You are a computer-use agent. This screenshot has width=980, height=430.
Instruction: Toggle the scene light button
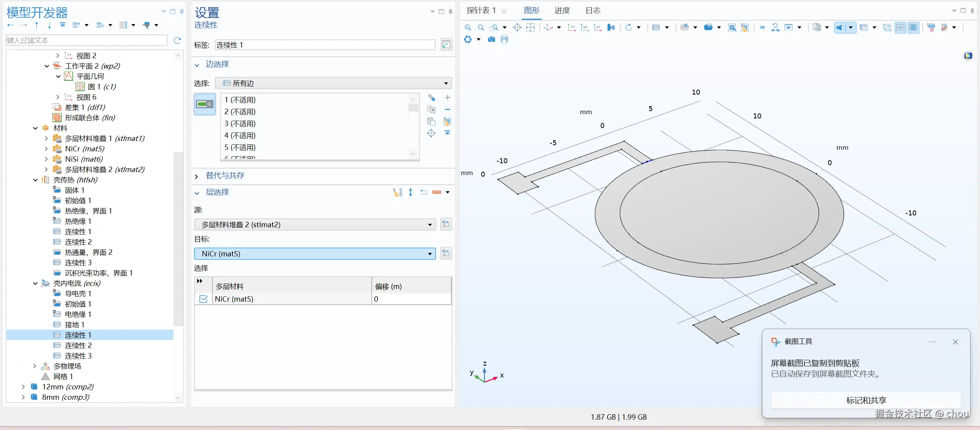(x=840, y=27)
